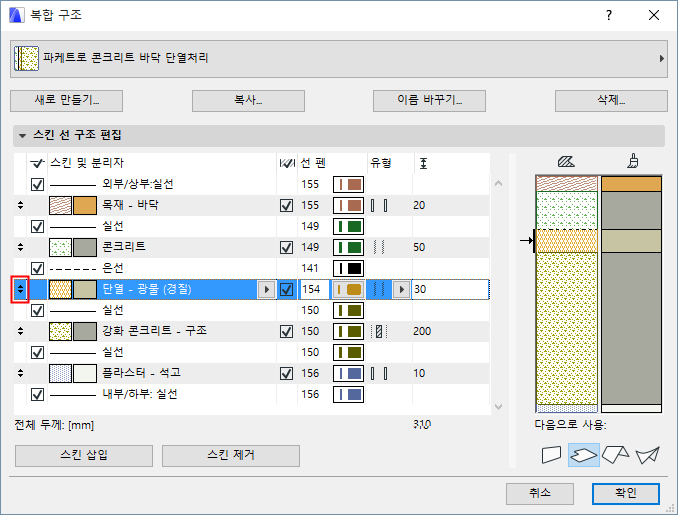Select the shell usage icon under 다음으로 사용
This screenshot has width=678, height=515.
tap(647, 454)
